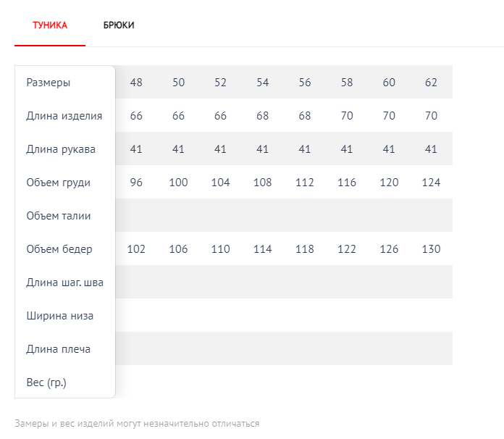This screenshot has width=504, height=439.
Task: Click the Длина рукава row label
Action: coord(61,149)
